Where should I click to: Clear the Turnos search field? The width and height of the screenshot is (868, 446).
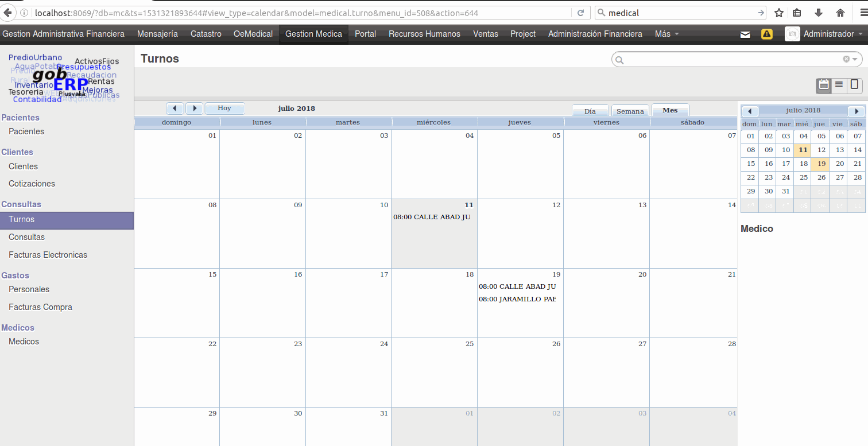[846, 59]
